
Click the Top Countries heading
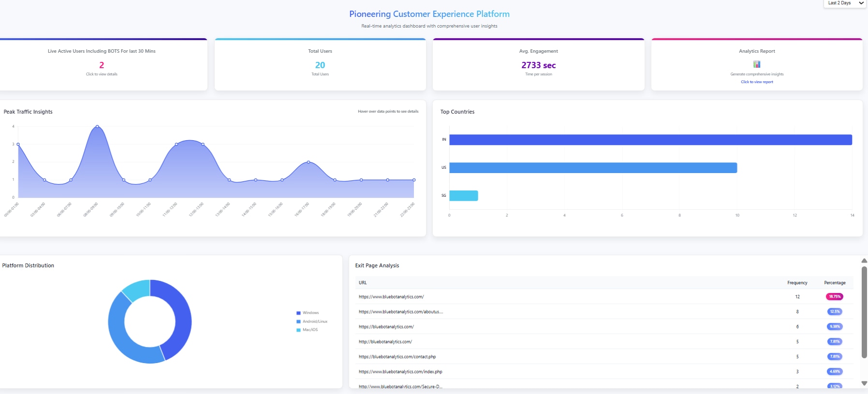coord(457,112)
